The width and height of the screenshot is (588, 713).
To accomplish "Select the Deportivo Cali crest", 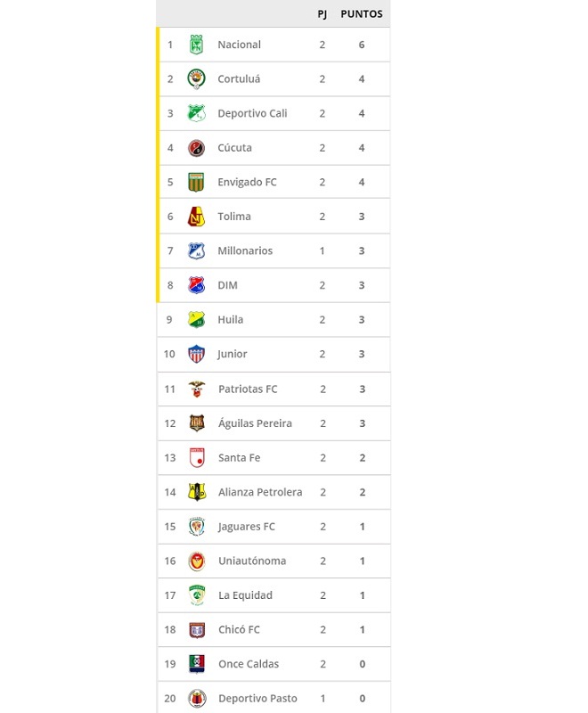I will [196, 113].
